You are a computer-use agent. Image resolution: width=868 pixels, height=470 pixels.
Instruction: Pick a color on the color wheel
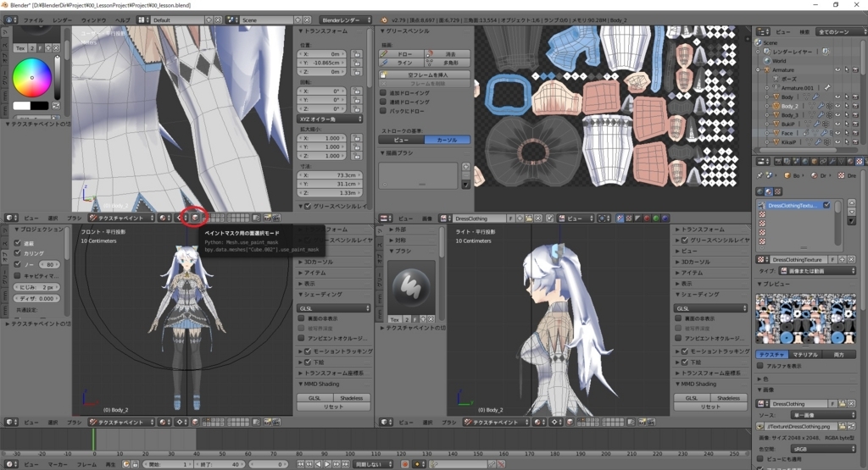[31, 77]
